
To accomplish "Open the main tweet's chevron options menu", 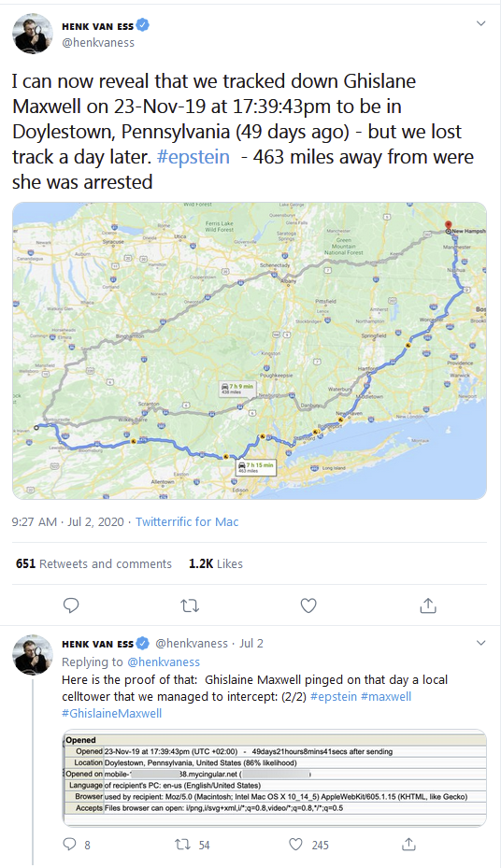I will click(481, 23).
